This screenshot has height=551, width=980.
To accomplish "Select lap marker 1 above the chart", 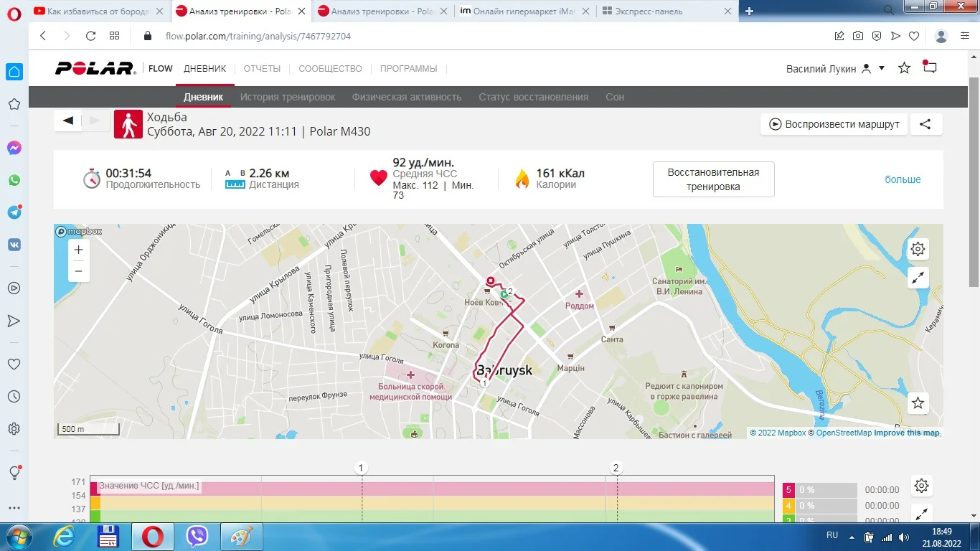I will coord(361,468).
